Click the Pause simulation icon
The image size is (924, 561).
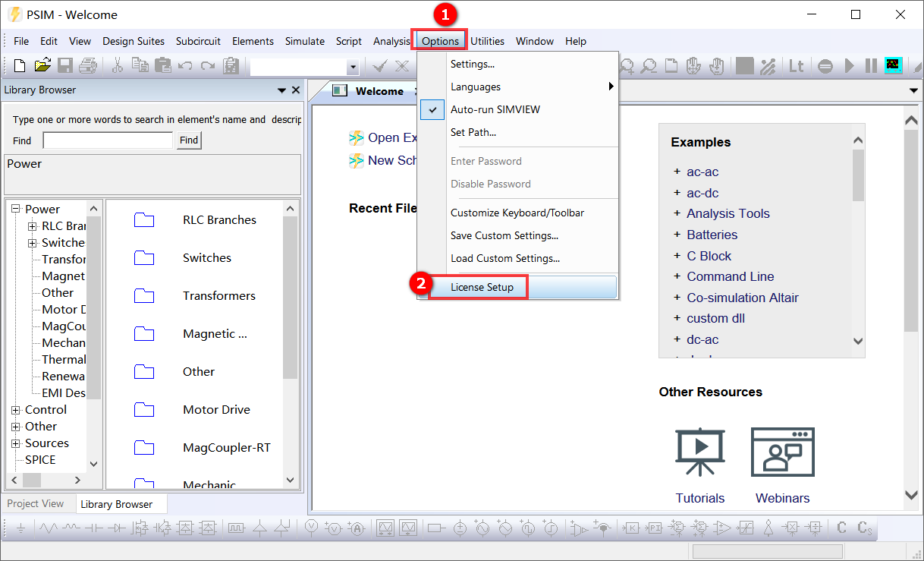[871, 66]
